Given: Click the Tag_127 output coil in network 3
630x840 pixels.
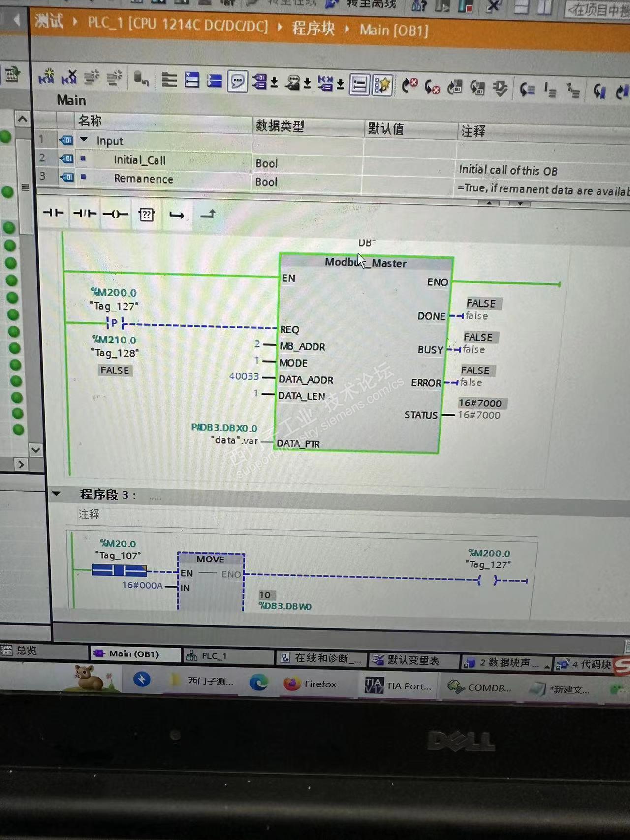Looking at the screenshot, I should (x=487, y=581).
